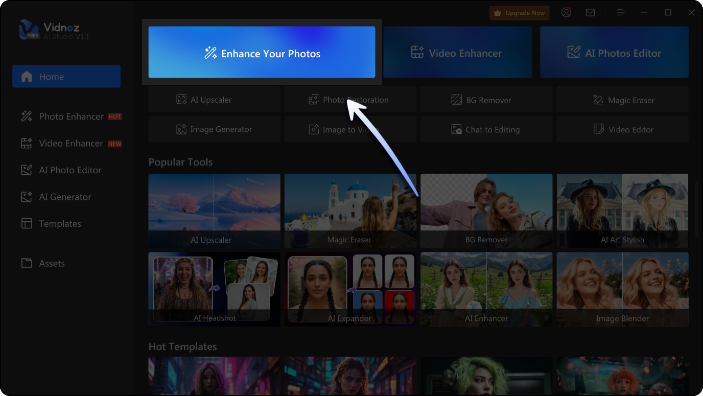Click the Image Generator button icon
The height and width of the screenshot is (396, 703).
181,129
